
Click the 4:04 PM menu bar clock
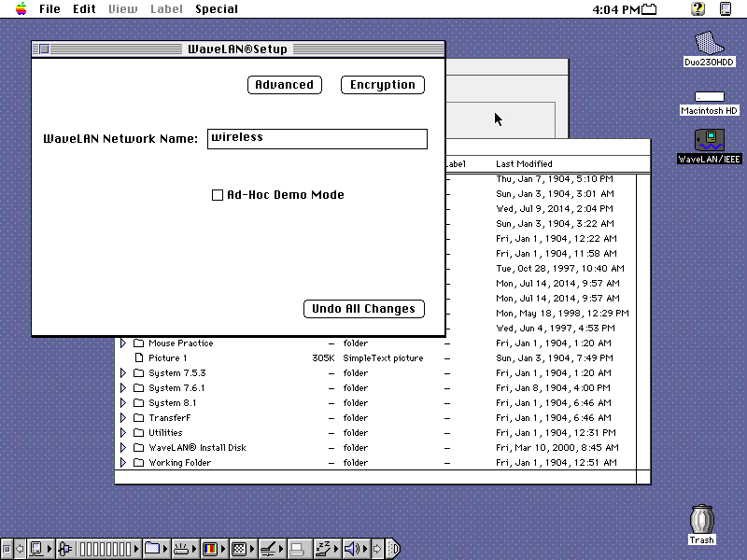(615, 9)
